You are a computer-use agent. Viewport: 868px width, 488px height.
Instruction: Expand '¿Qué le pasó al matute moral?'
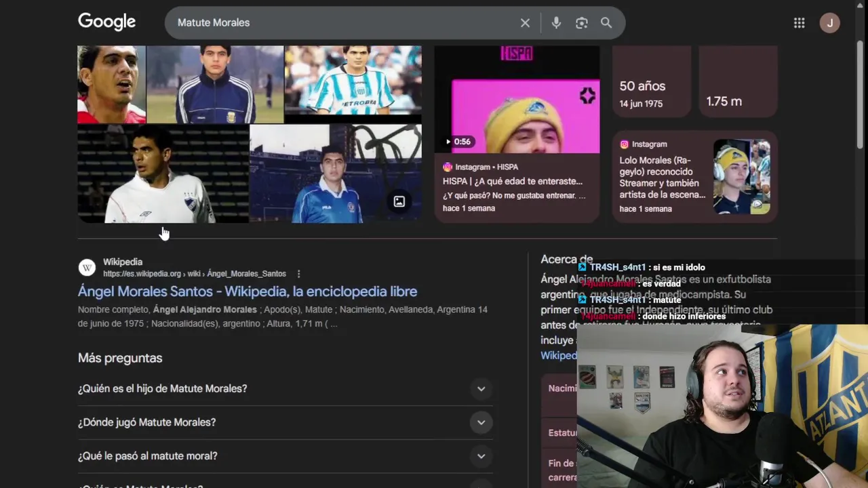pos(285,456)
